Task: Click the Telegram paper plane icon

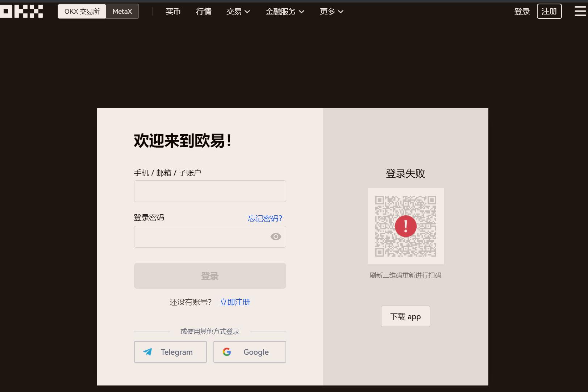Action: pos(147,352)
